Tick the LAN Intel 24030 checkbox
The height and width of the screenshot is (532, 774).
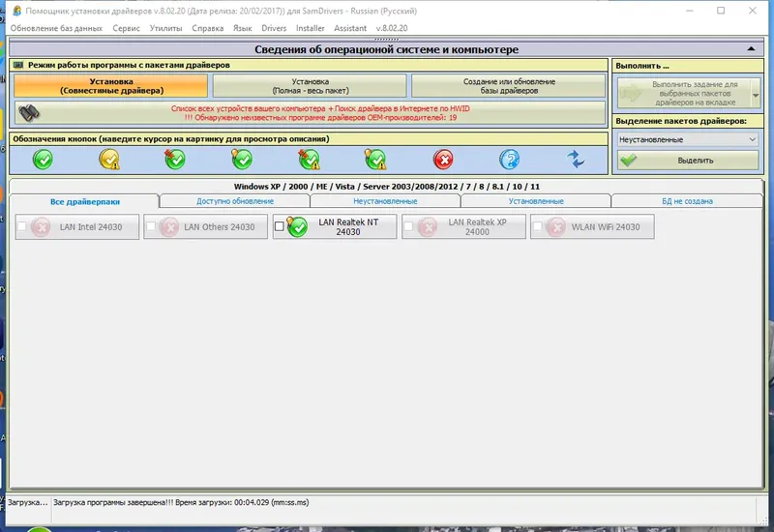tap(21, 226)
